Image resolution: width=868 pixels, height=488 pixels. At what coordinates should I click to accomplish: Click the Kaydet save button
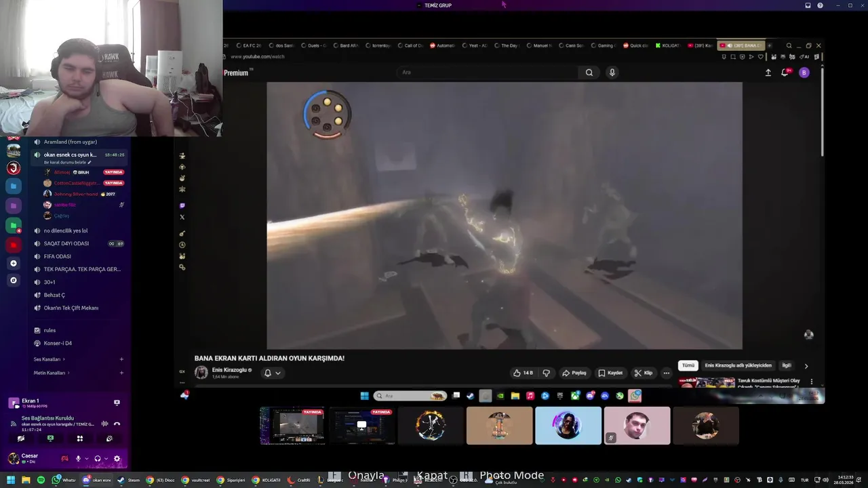point(610,373)
